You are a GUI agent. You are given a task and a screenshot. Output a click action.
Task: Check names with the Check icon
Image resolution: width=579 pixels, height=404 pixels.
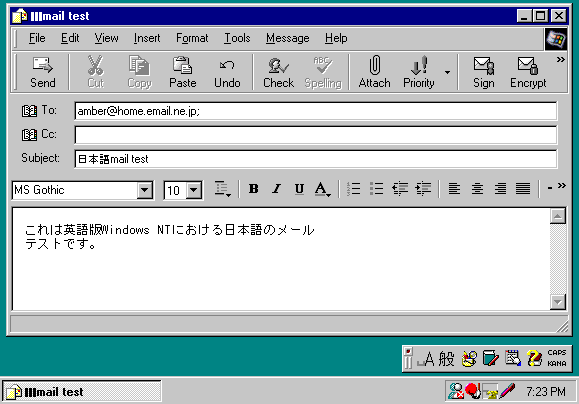click(x=278, y=72)
